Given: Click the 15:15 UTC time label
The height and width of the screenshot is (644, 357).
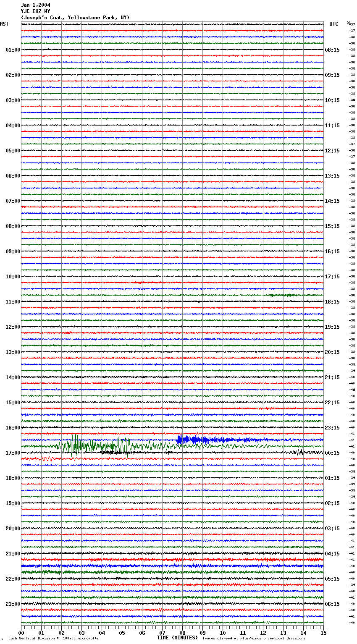Looking at the screenshot, I should pyautogui.click(x=332, y=226).
